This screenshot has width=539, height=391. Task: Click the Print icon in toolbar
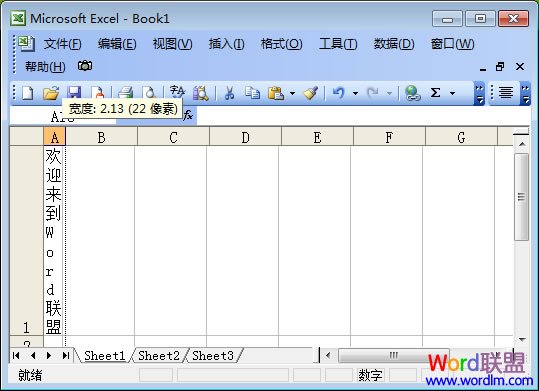point(125,93)
